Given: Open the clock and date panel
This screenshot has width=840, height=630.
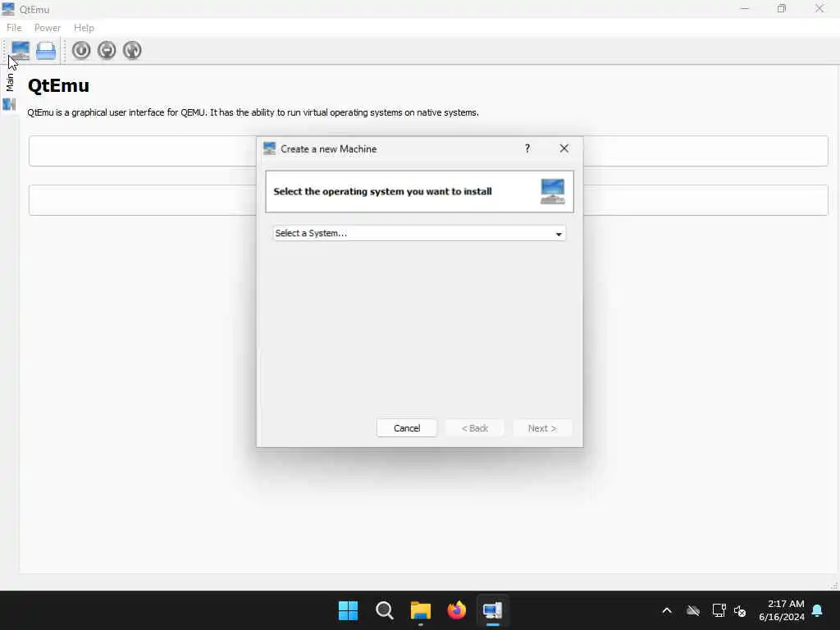Looking at the screenshot, I should (x=782, y=610).
